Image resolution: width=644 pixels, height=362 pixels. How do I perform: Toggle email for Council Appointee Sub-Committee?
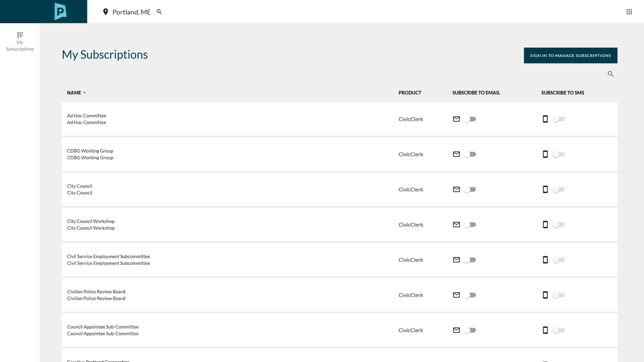470,330
